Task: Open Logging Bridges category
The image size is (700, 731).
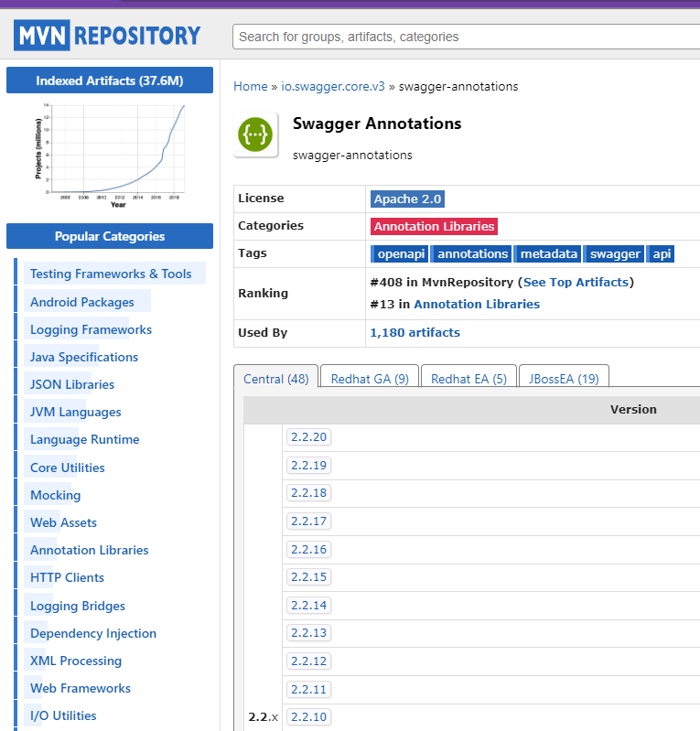Action: [x=78, y=606]
